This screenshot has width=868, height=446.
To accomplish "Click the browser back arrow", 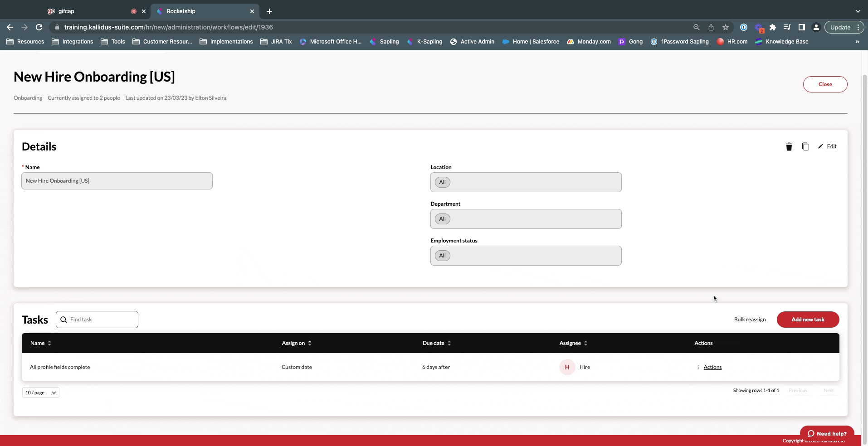I will (10, 27).
